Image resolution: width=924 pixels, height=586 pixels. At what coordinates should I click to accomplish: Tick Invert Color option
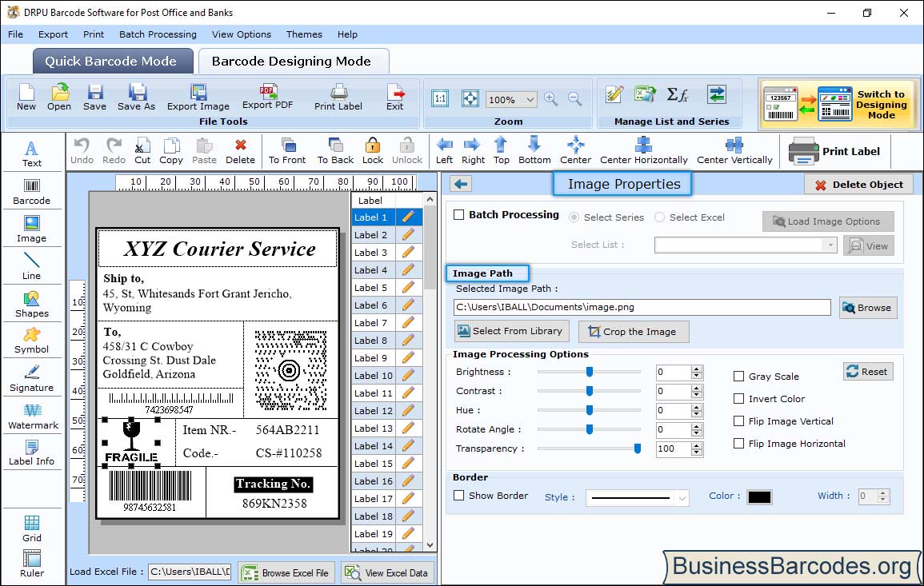(x=738, y=399)
